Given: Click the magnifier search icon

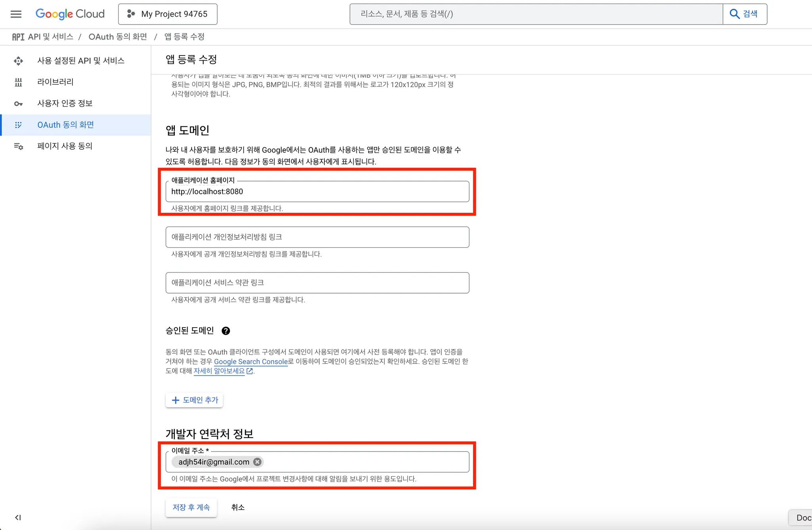Looking at the screenshot, I should [735, 14].
